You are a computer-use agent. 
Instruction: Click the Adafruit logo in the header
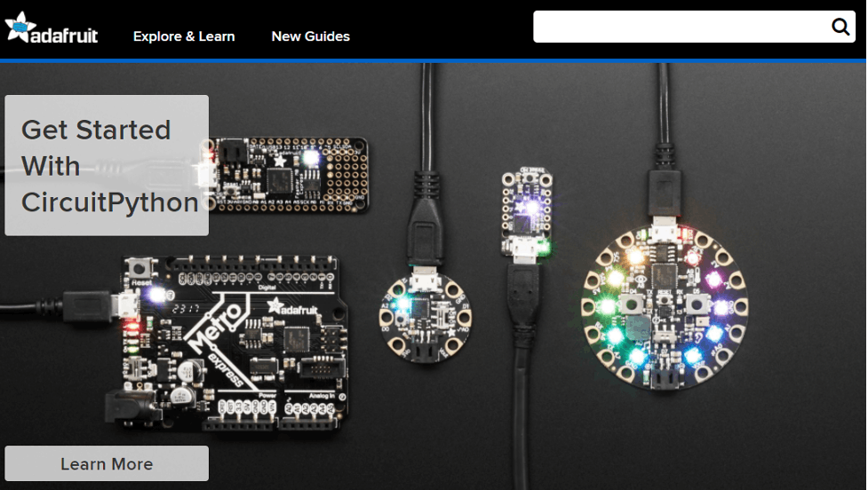pyautogui.click(x=52, y=28)
